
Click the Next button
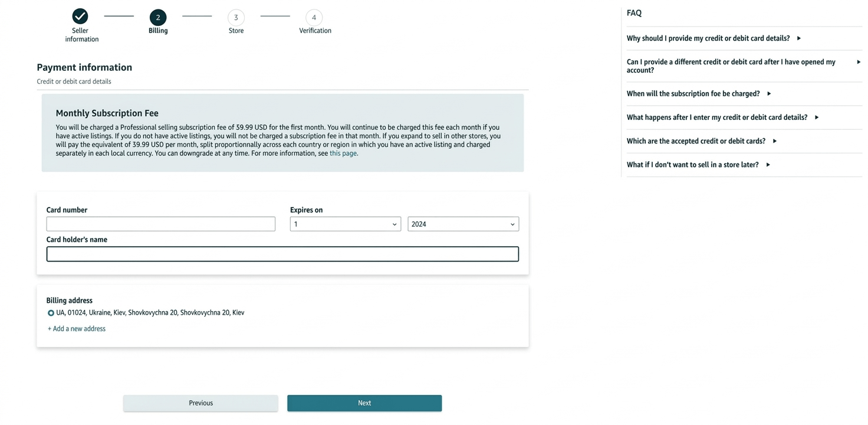364,403
